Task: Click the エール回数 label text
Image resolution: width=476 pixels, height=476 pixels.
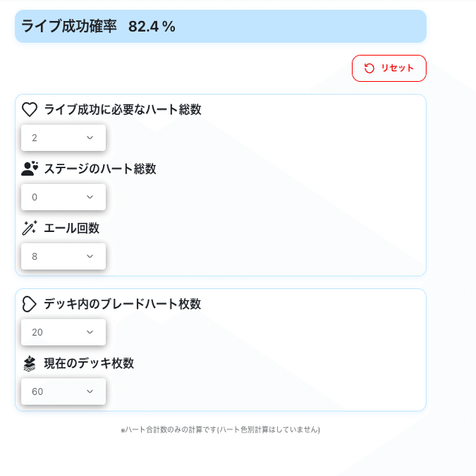Action: point(72,228)
